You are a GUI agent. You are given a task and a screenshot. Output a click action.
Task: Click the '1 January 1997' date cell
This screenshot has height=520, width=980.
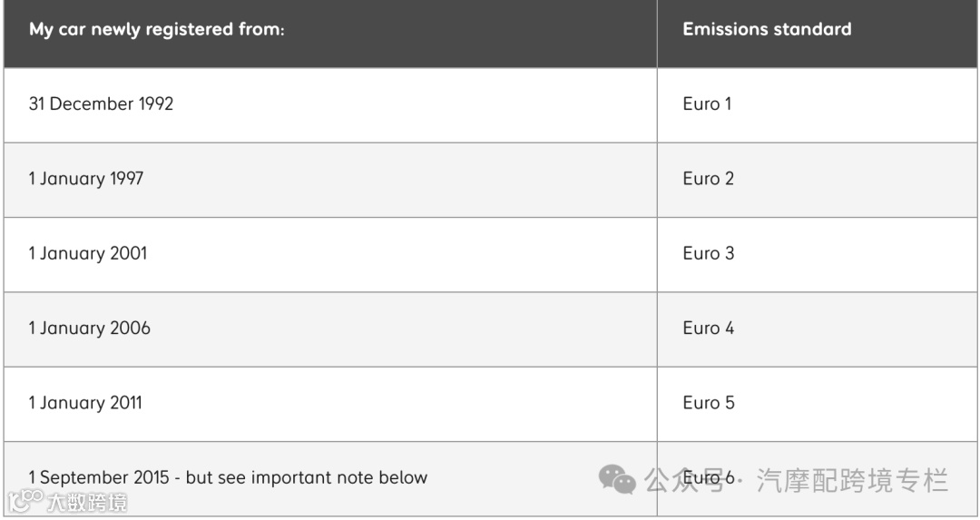(x=85, y=179)
